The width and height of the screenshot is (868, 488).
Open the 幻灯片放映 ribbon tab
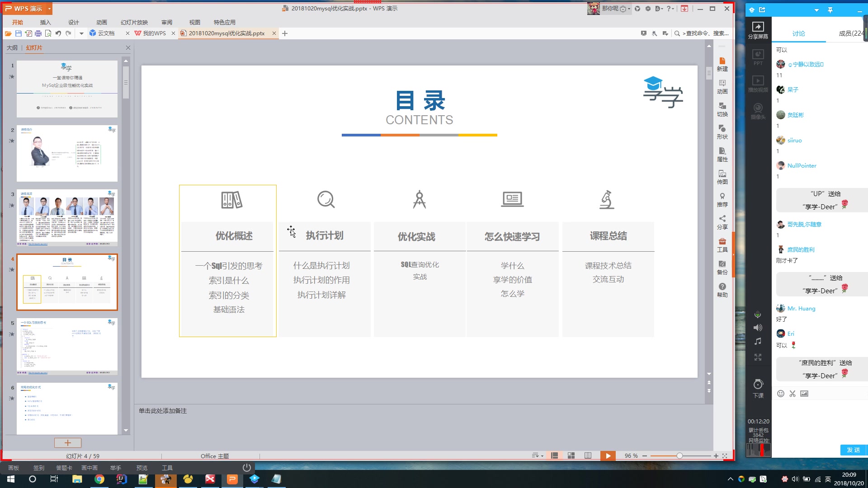click(134, 22)
